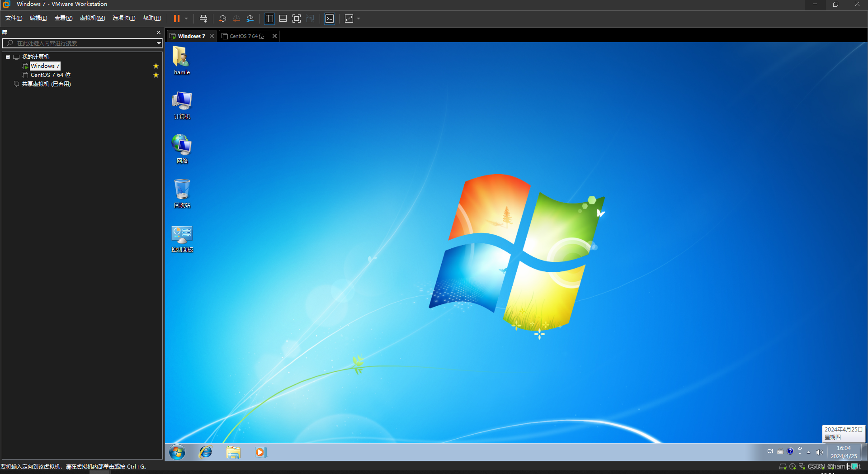Close the CentOS 7 64 位 tab
The image size is (868, 474).
[274, 36]
